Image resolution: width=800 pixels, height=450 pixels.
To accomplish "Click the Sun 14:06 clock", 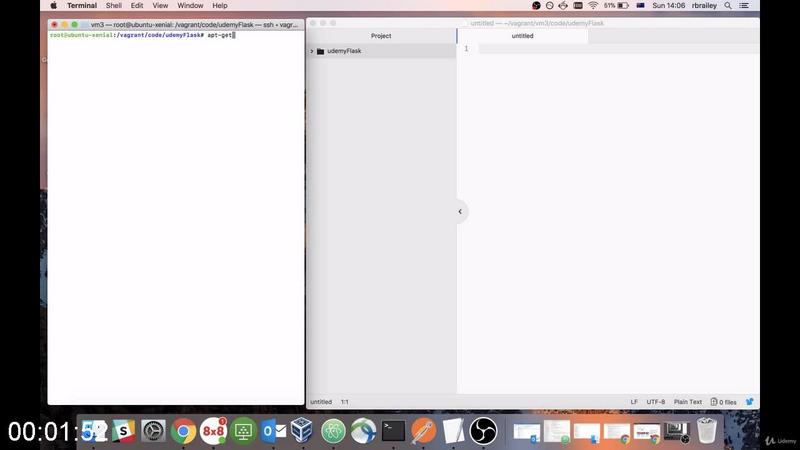I will pyautogui.click(x=668, y=6).
